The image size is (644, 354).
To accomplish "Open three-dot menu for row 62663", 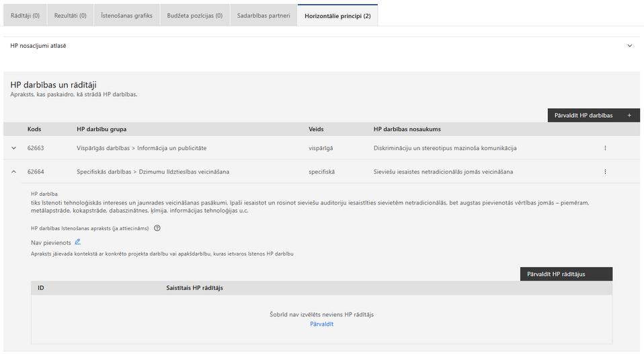I will click(605, 148).
